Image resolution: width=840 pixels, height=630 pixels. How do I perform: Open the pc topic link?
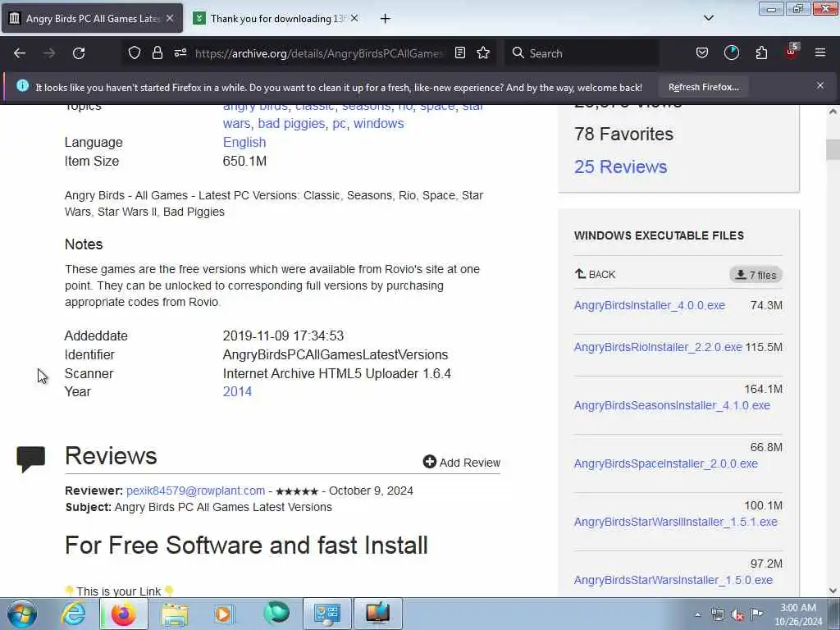[x=339, y=123]
